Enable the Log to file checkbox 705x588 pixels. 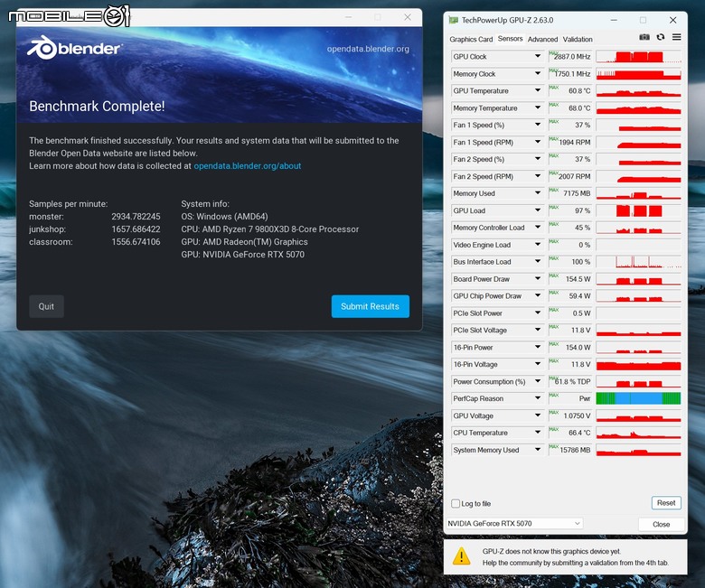tap(456, 504)
